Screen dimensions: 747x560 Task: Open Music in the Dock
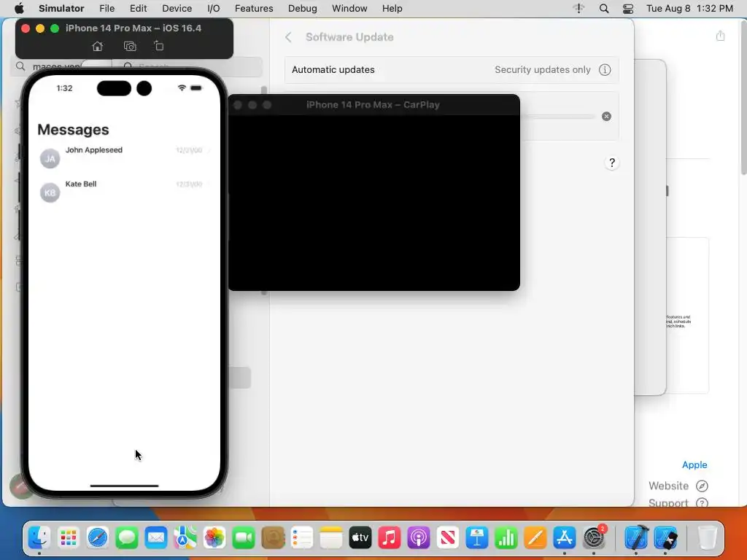(390, 538)
